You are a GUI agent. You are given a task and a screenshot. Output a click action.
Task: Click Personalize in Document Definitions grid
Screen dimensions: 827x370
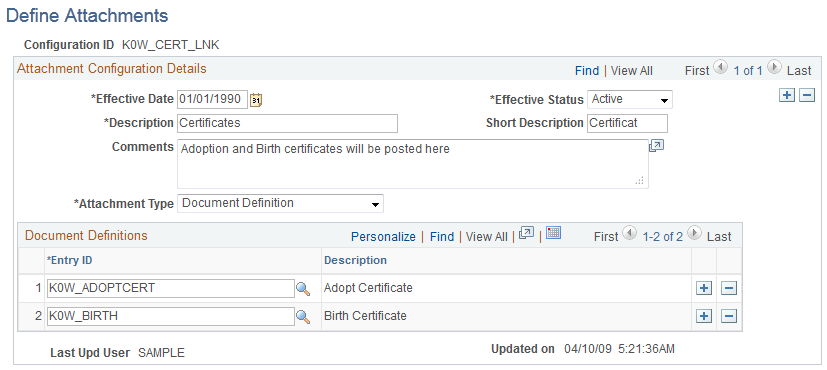[x=383, y=237]
